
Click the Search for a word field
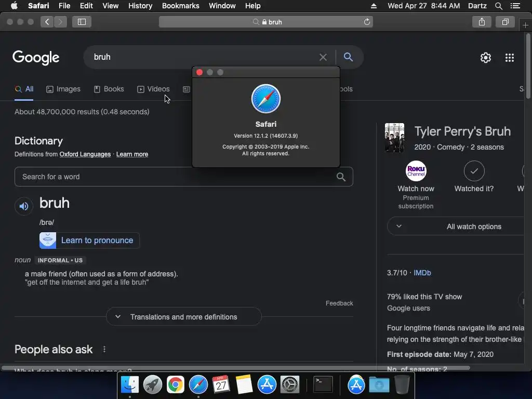point(184,177)
